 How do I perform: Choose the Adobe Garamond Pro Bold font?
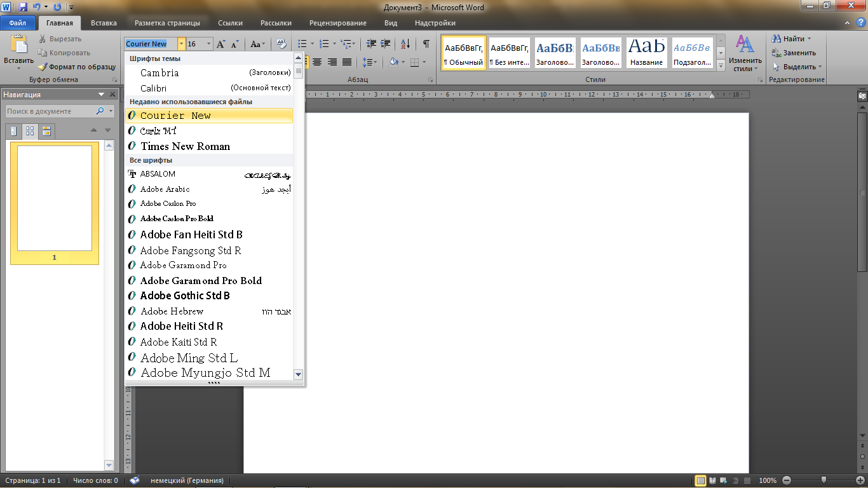click(209, 280)
